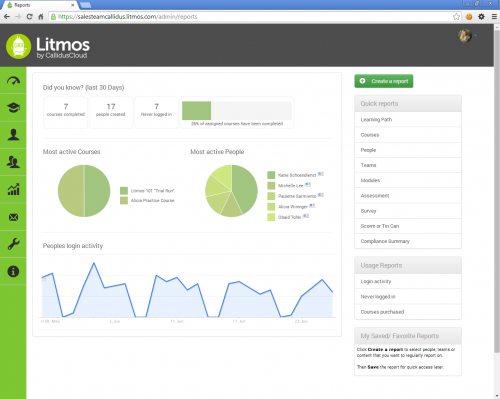Open the Chrome hamburger menu
Image resolution: width=500 pixels, height=399 pixels.
coord(494,16)
